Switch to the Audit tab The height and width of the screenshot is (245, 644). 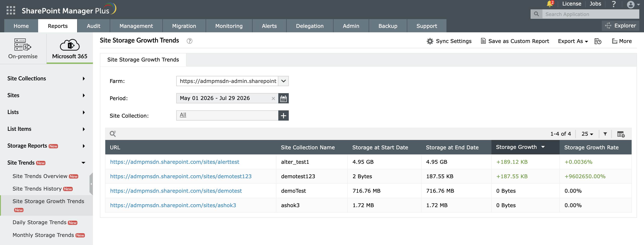click(94, 26)
